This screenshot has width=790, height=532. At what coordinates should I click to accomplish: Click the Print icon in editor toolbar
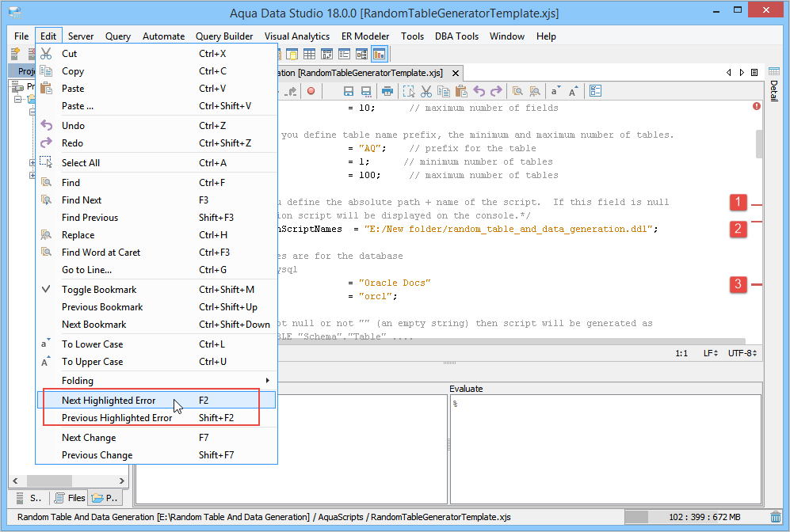tap(387, 91)
